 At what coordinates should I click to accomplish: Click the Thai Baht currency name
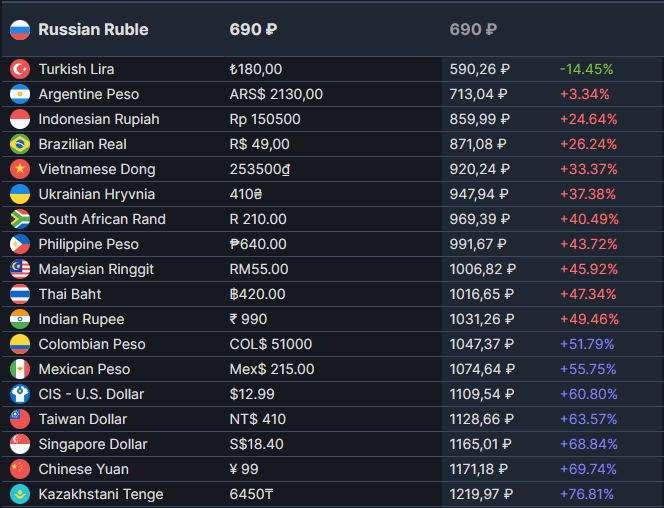pos(70,294)
